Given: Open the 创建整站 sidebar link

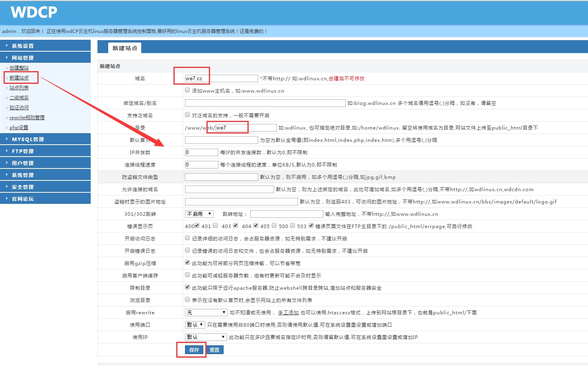Looking at the screenshot, I should coord(19,68).
